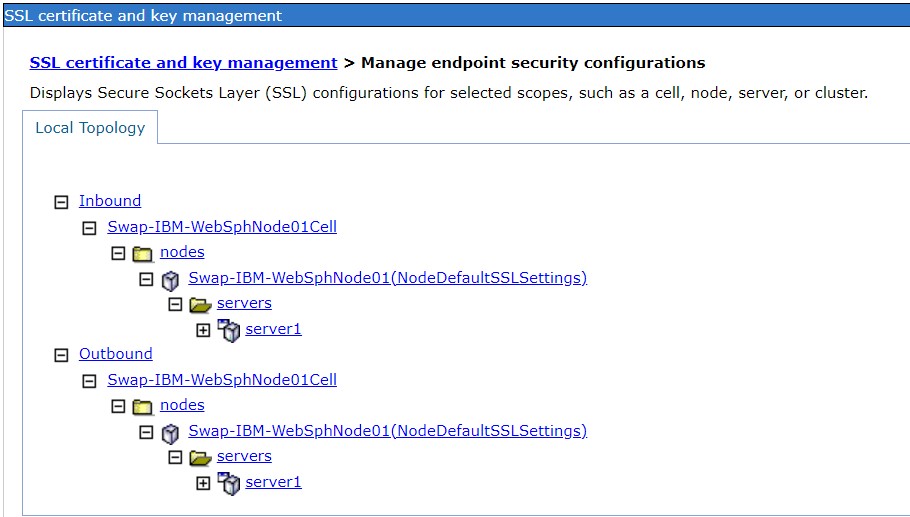Click the nodes folder icon under Outbound
Screen dimensions: 910x517
coord(142,407)
